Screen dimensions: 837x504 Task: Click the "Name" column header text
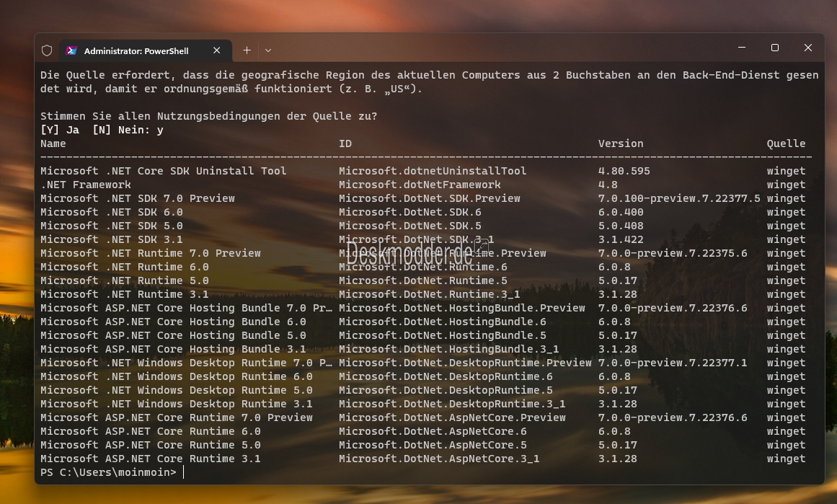[53, 143]
